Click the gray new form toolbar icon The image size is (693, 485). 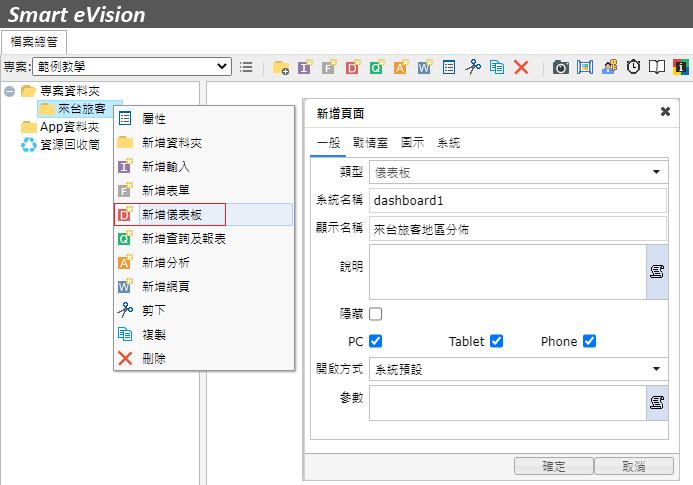(x=328, y=67)
